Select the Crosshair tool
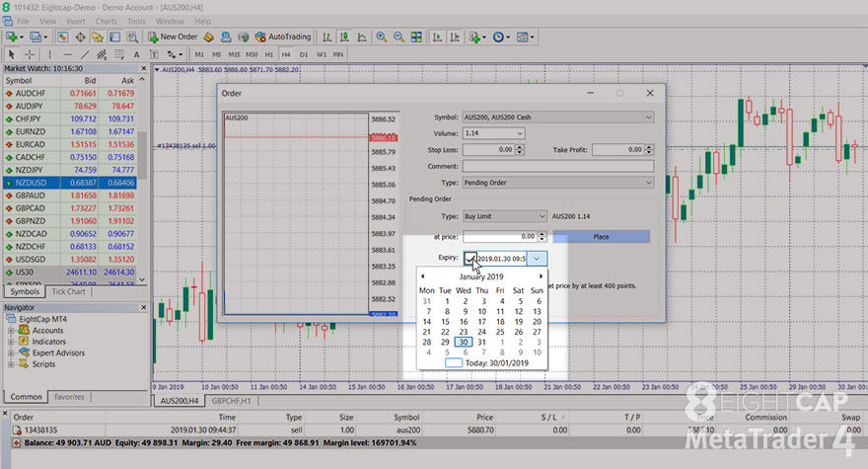This screenshot has height=469, width=868. (30, 54)
